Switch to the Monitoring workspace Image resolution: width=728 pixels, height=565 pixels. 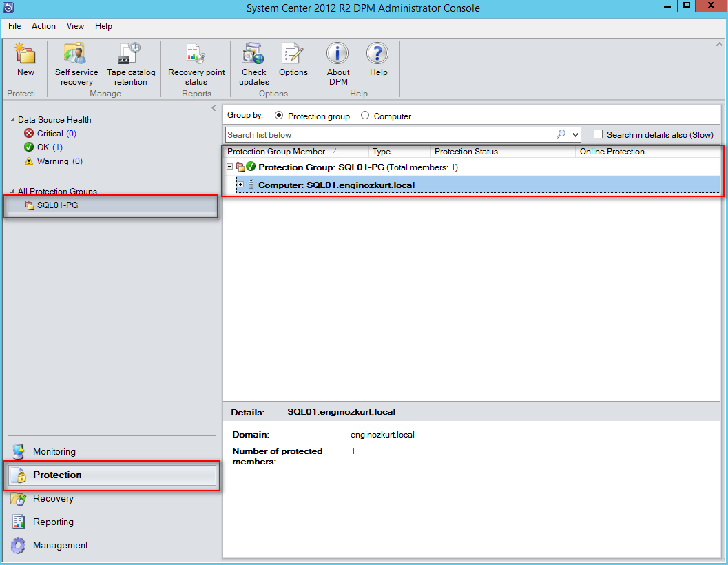click(x=112, y=451)
